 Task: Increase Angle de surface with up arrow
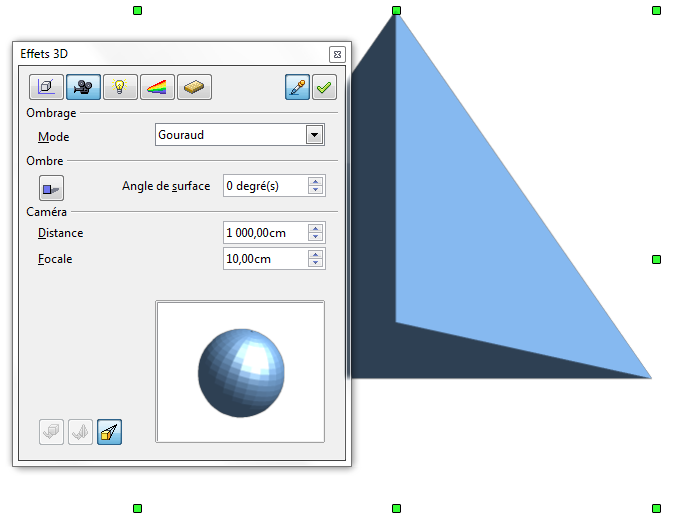tap(316, 181)
